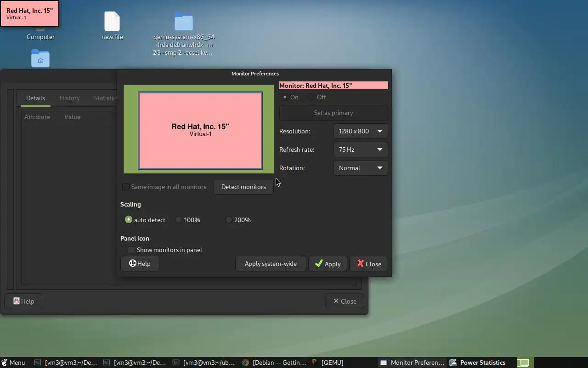
Task: Switch to the [QEMU] taskbar entry
Action: coord(327,362)
